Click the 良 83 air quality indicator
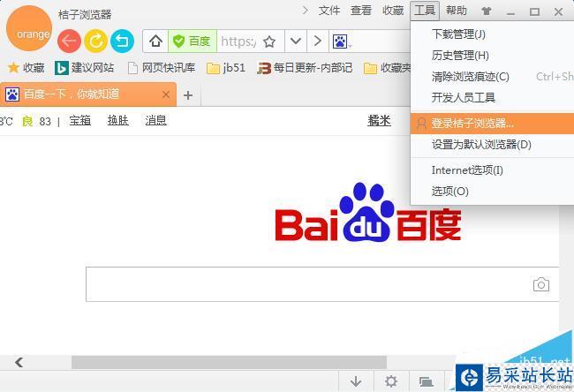Image resolution: width=574 pixels, height=392 pixels. click(36, 121)
